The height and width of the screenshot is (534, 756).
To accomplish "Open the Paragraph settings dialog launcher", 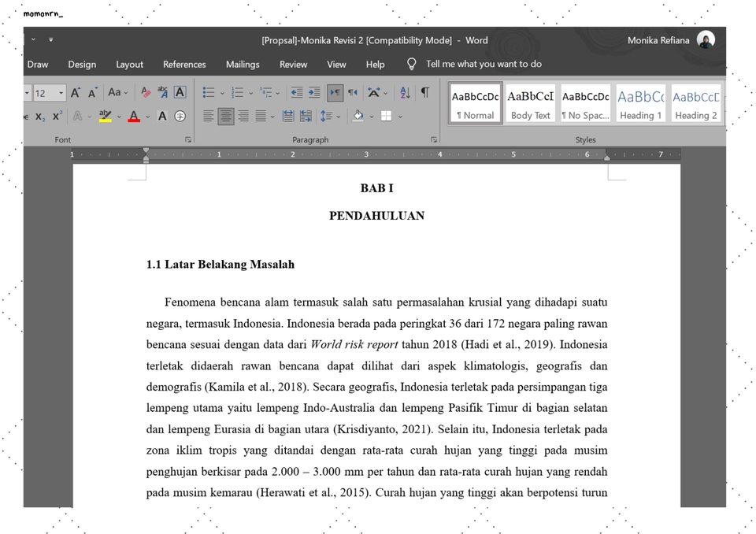I will coord(435,139).
